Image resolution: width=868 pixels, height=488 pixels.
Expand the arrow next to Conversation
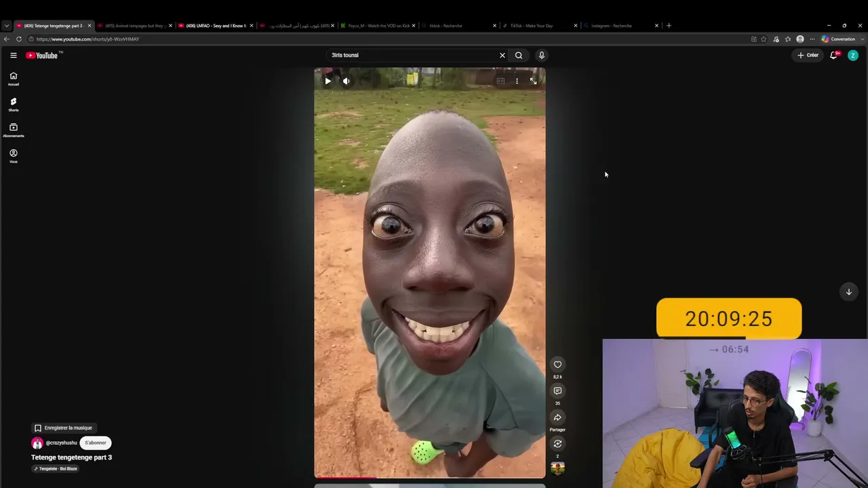[861, 39]
